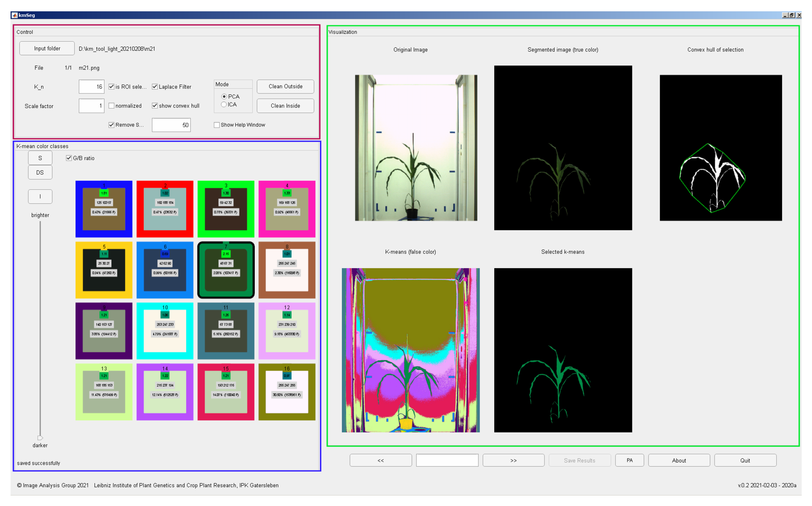Screen dimensions: 812x506
Task: Select the ICA mode radio button
Action: (x=224, y=104)
